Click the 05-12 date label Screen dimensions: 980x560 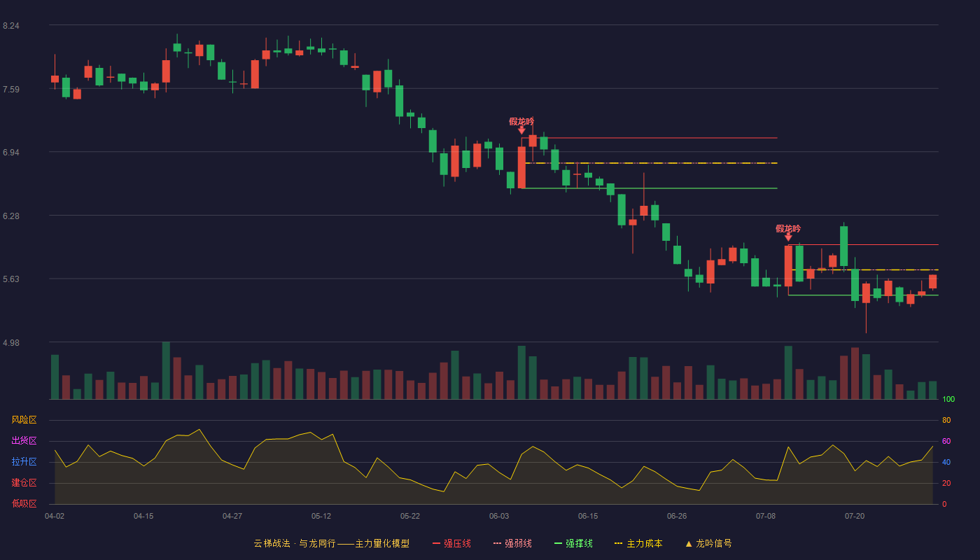pos(321,516)
